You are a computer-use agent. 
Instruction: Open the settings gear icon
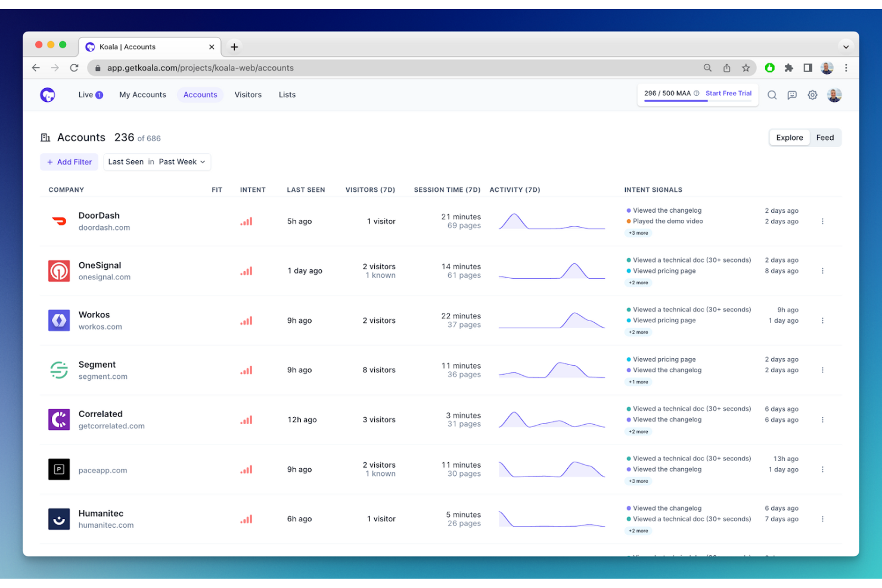pyautogui.click(x=812, y=95)
